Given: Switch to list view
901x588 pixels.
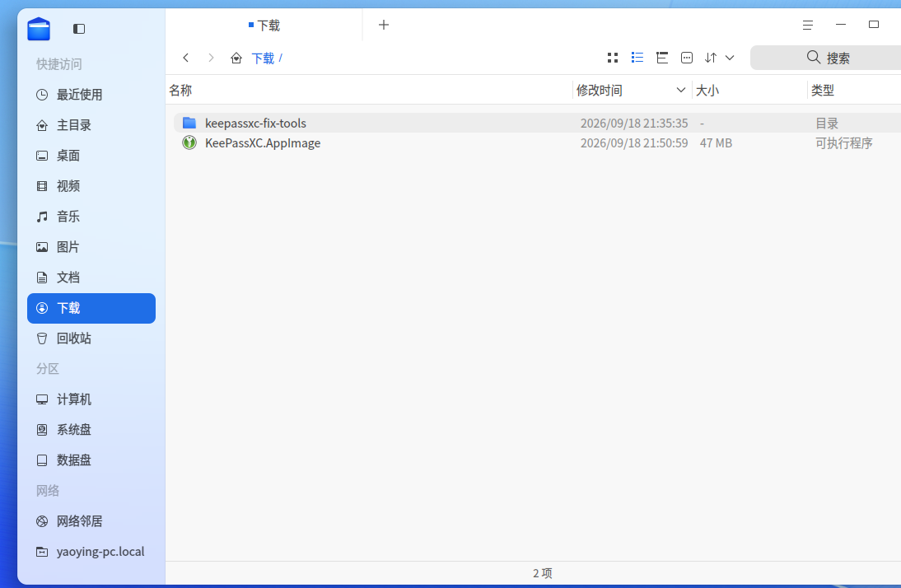Looking at the screenshot, I should (637, 58).
